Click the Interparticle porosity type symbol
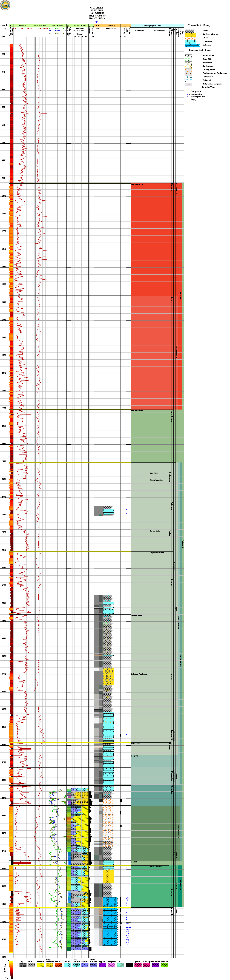This screenshot has width=230, height=980. [x=187, y=94]
